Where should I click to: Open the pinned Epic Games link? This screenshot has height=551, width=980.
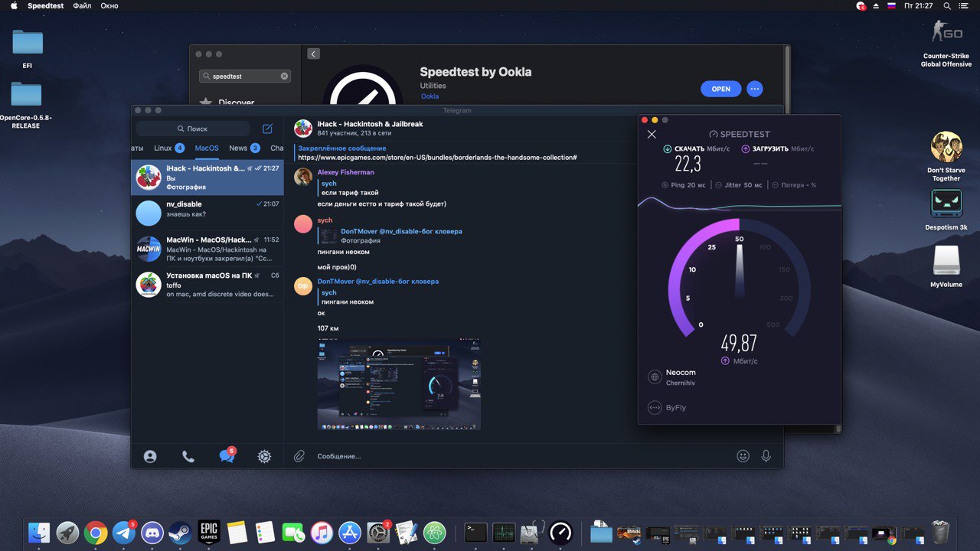click(437, 157)
